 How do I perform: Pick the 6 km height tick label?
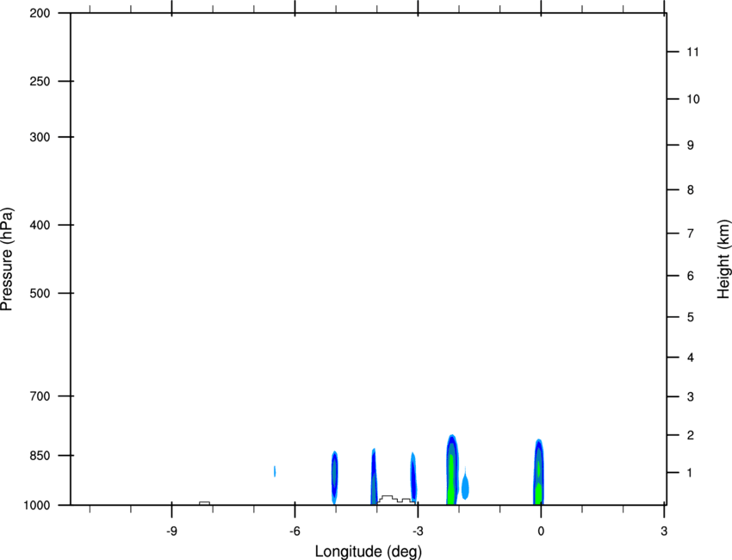pos(691,276)
